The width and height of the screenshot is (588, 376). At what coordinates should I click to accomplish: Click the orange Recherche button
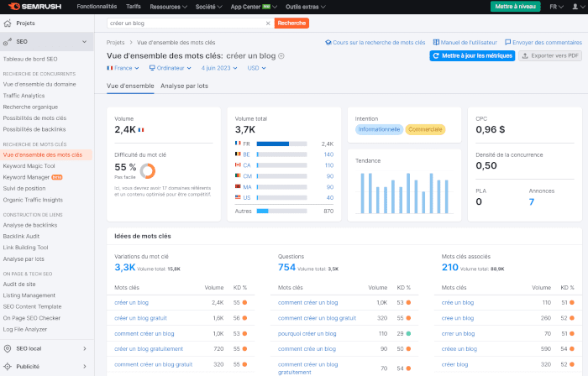click(x=291, y=23)
